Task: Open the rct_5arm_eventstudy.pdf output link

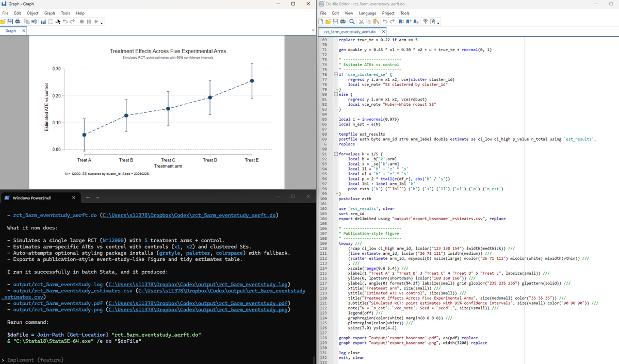Action: click(x=198, y=303)
